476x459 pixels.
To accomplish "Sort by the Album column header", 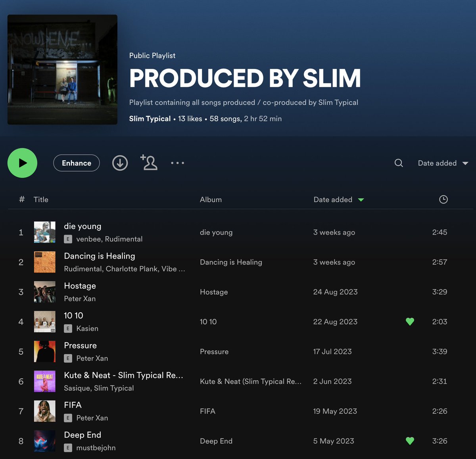I will [211, 200].
